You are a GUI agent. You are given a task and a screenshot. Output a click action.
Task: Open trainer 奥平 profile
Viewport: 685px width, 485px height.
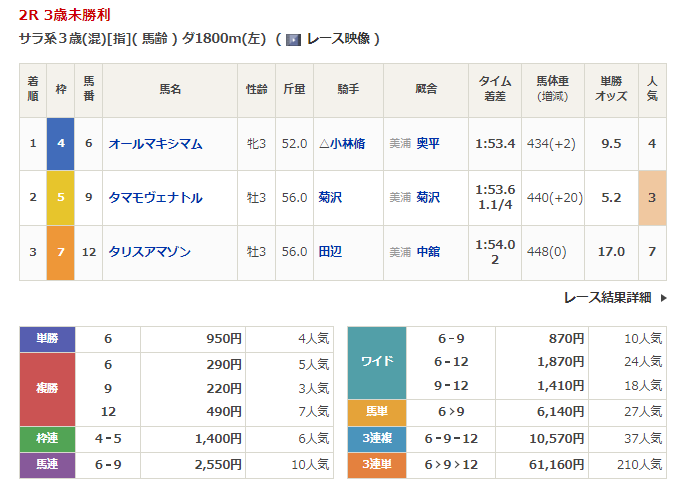[428, 144]
